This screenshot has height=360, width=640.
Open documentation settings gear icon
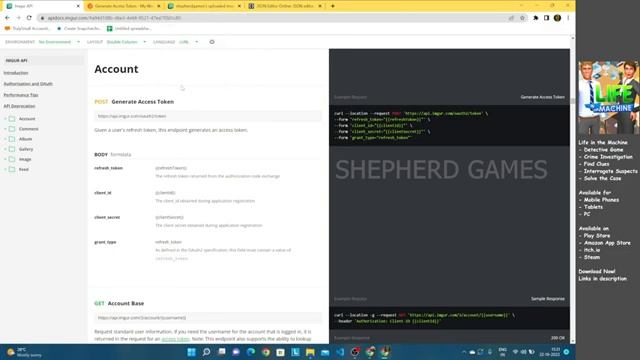(x=212, y=42)
